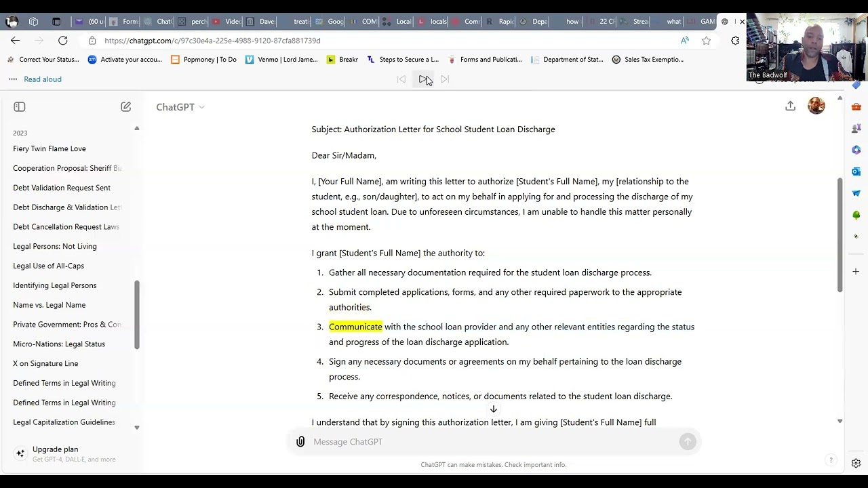The image size is (868, 488).
Task: Open the Edge sidebar Tools briefcase icon
Action: pyautogui.click(x=856, y=106)
